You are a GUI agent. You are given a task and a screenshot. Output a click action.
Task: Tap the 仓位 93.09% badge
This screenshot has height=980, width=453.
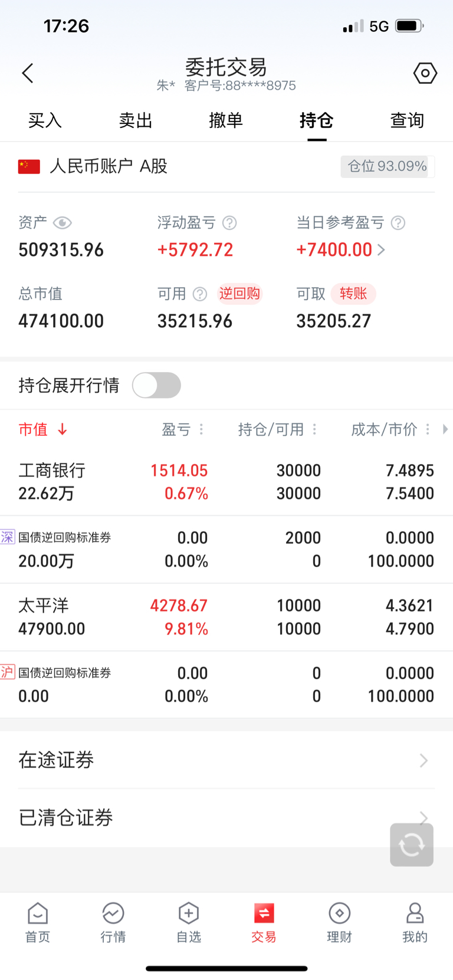point(388,166)
